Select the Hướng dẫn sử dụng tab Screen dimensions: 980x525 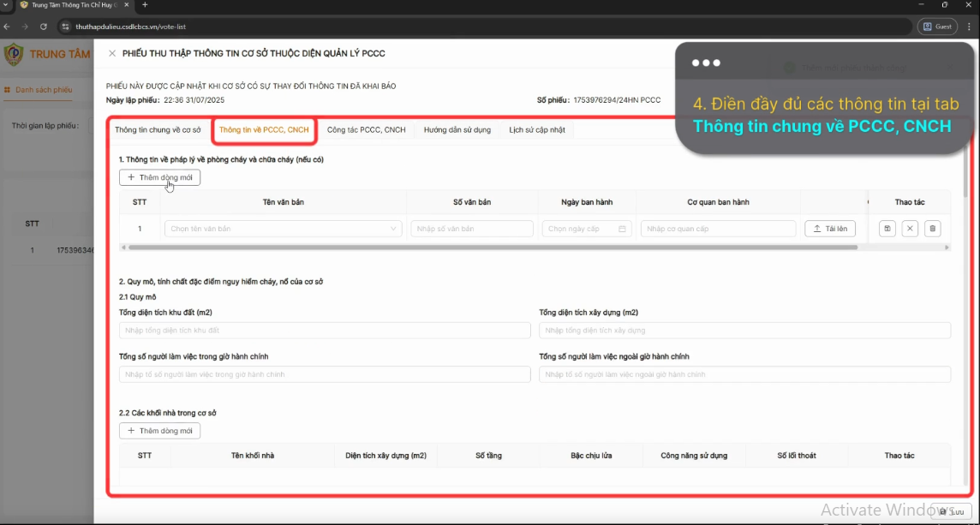click(x=457, y=130)
